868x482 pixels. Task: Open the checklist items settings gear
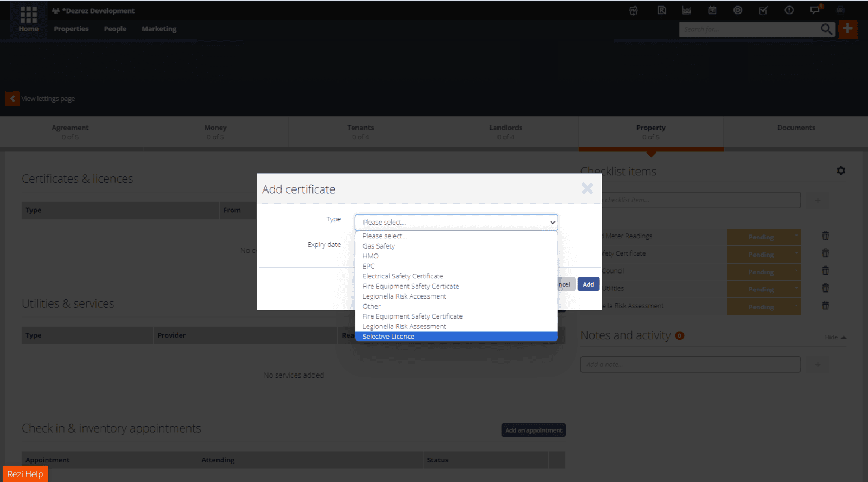(841, 170)
